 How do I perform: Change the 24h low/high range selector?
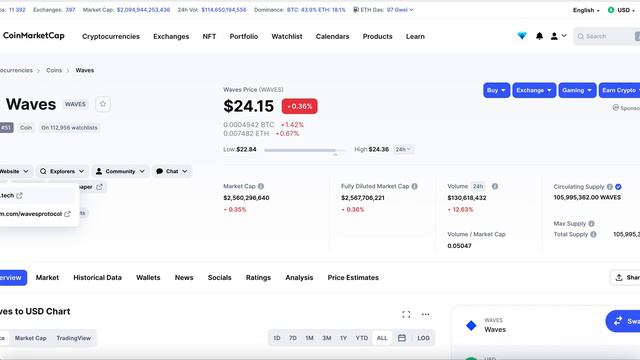point(403,149)
